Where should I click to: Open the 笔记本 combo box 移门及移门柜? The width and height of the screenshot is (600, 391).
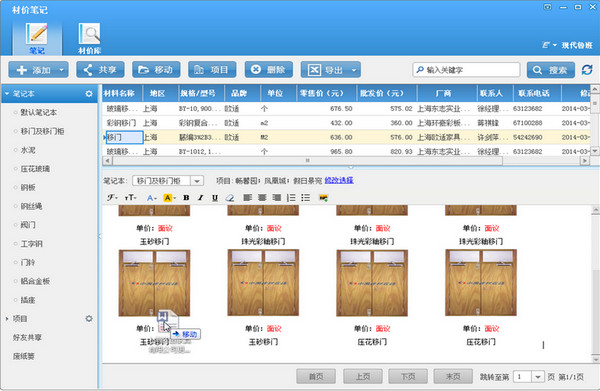[168, 181]
